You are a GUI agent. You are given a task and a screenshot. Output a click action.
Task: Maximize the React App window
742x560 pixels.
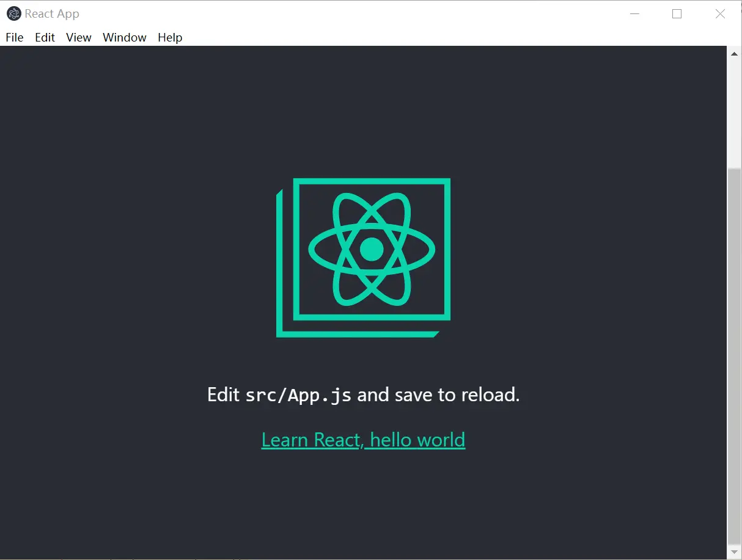(x=677, y=13)
